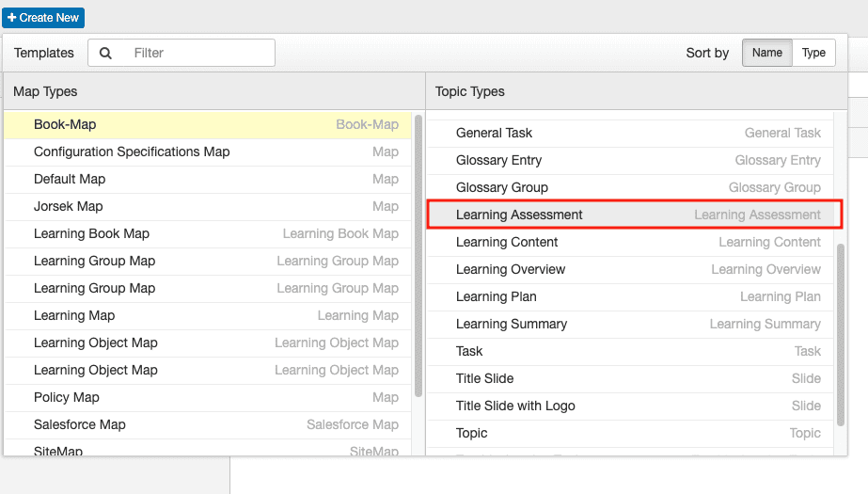Select Title Slide with Logo template
Image resolution: width=868 pixels, height=494 pixels.
click(630, 406)
